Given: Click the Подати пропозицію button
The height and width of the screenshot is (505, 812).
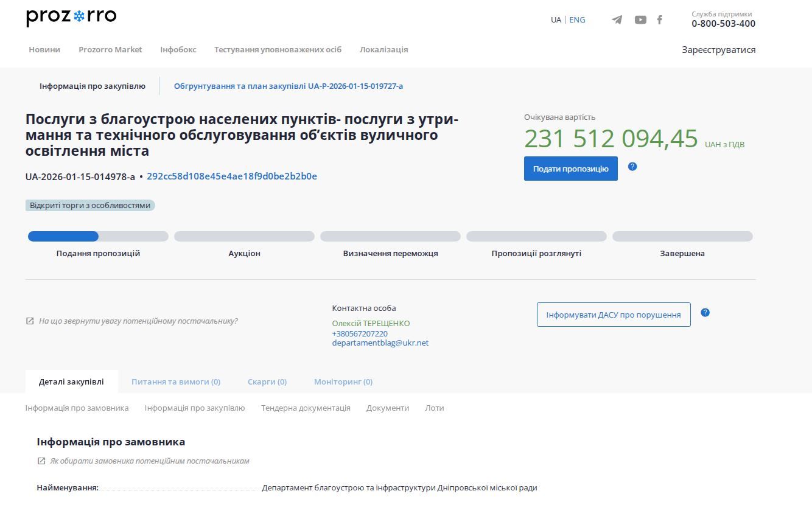Looking at the screenshot, I should [570, 168].
